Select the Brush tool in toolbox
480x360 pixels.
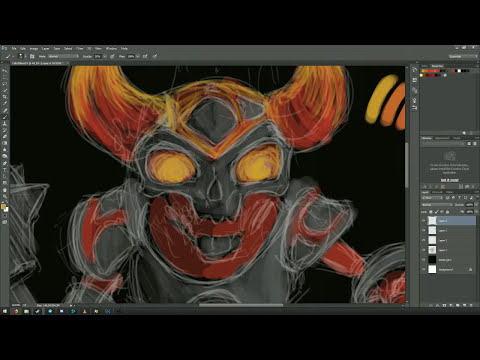5,117
